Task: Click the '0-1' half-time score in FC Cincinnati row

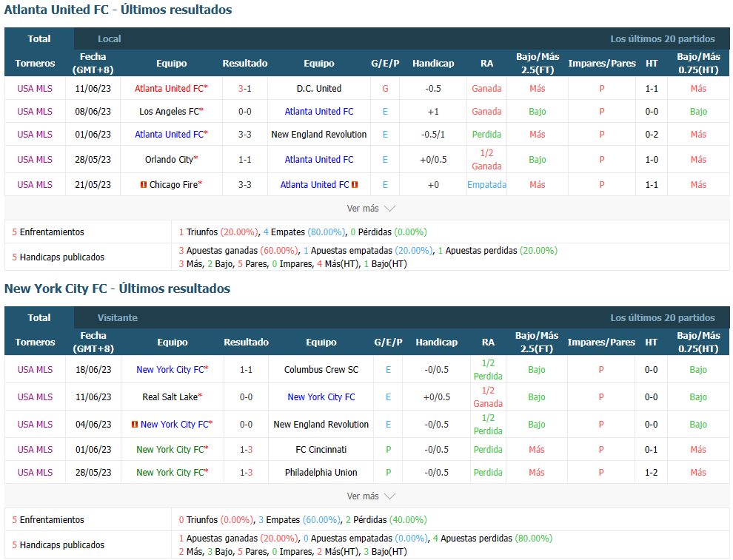Action: pos(652,450)
